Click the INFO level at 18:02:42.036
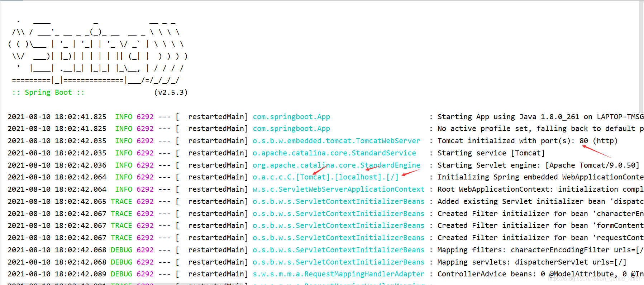Viewport: 644px width, 285px height. click(124, 165)
